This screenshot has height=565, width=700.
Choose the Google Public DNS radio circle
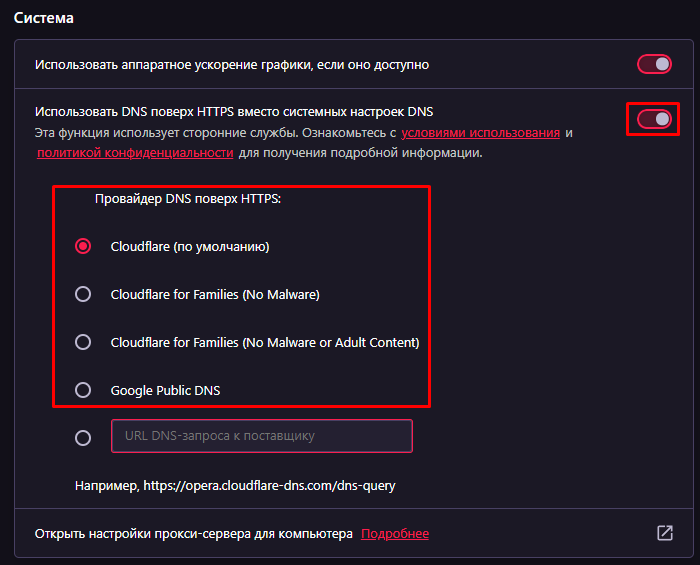83,390
